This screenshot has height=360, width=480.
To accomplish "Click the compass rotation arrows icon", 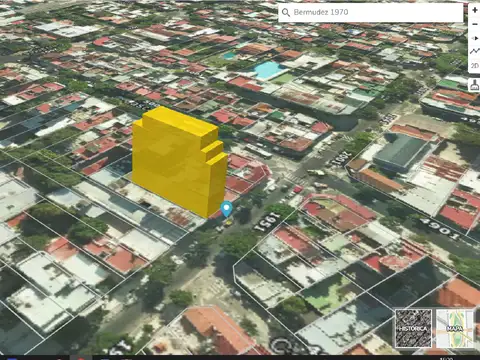I will click(x=474, y=38).
